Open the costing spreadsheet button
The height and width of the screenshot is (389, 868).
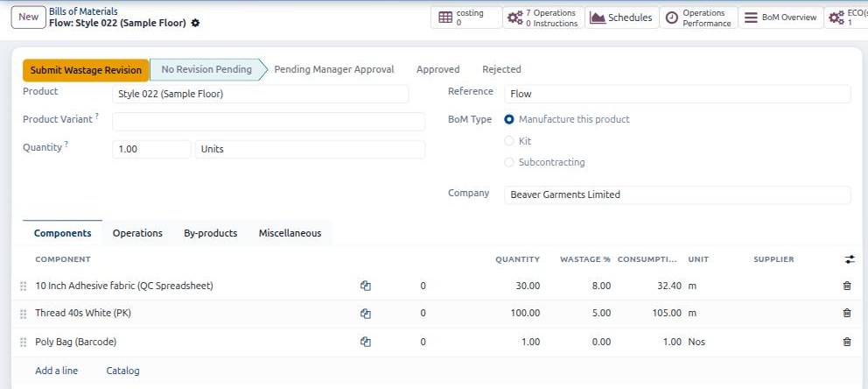(466, 18)
